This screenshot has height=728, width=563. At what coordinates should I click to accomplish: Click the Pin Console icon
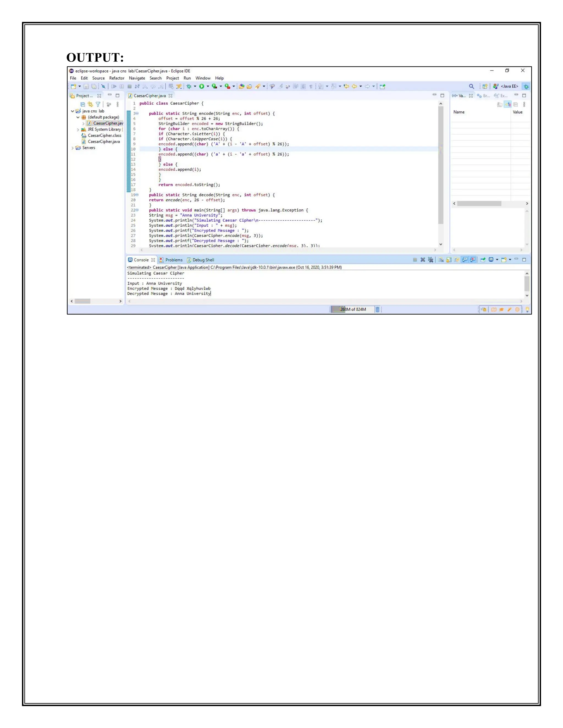coord(483,260)
